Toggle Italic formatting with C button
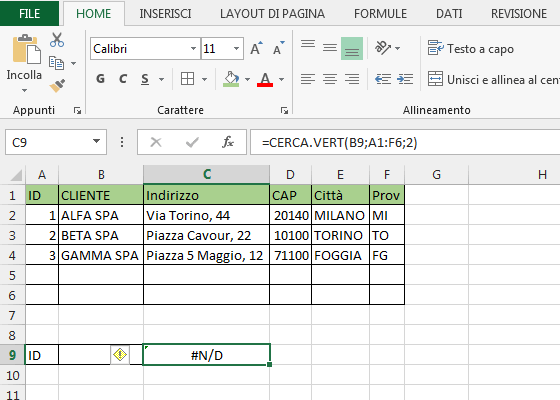Screen dimensions: 560x400 click(123, 79)
